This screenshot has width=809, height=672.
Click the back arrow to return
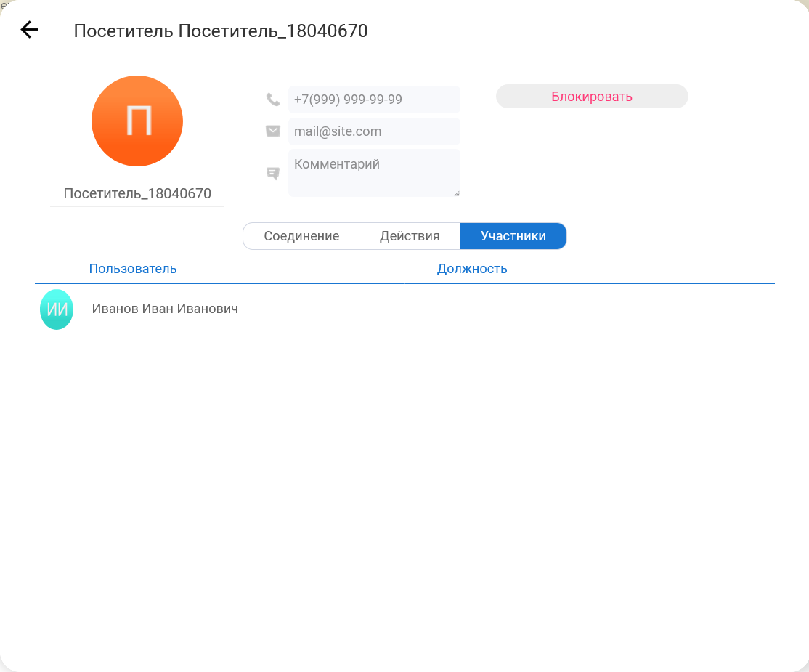(29, 30)
